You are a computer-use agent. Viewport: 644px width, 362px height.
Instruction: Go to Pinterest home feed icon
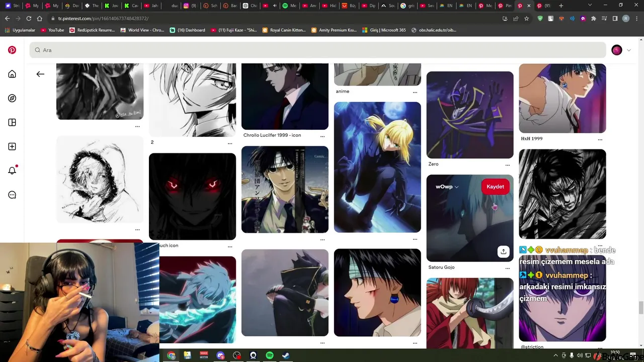click(x=12, y=74)
